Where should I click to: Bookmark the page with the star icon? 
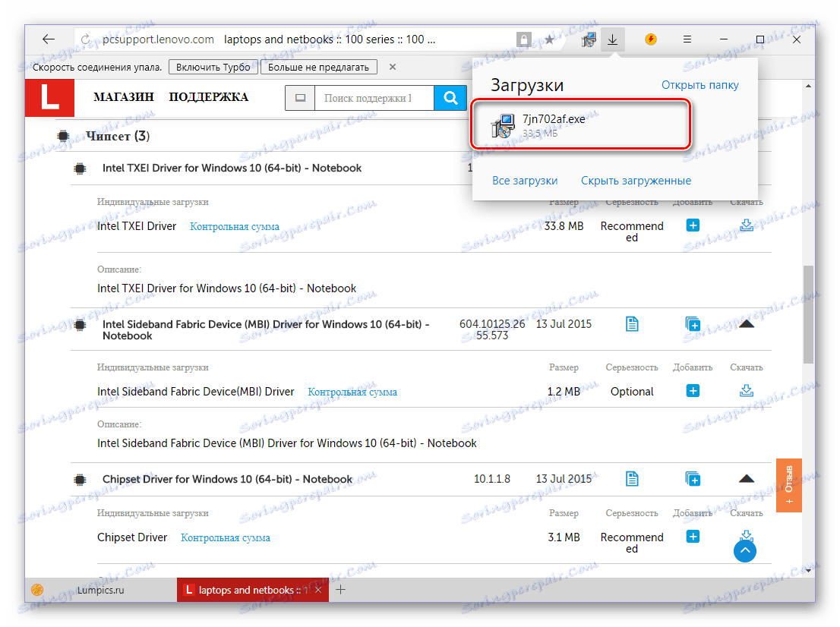click(x=549, y=39)
